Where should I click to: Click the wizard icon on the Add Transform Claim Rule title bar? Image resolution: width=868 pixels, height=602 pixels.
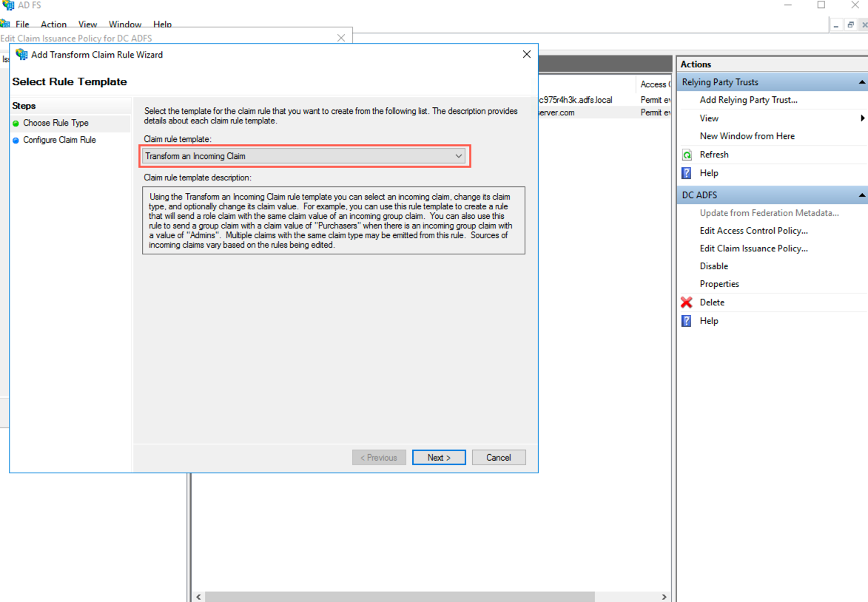21,54
